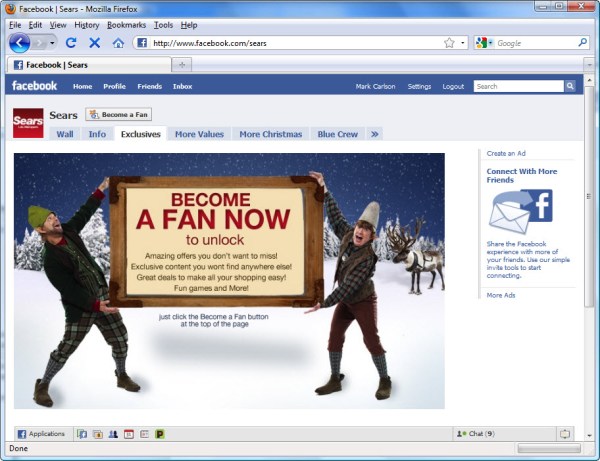This screenshot has width=600, height=461.
Task: Open the Edit menu
Action: 35,25
